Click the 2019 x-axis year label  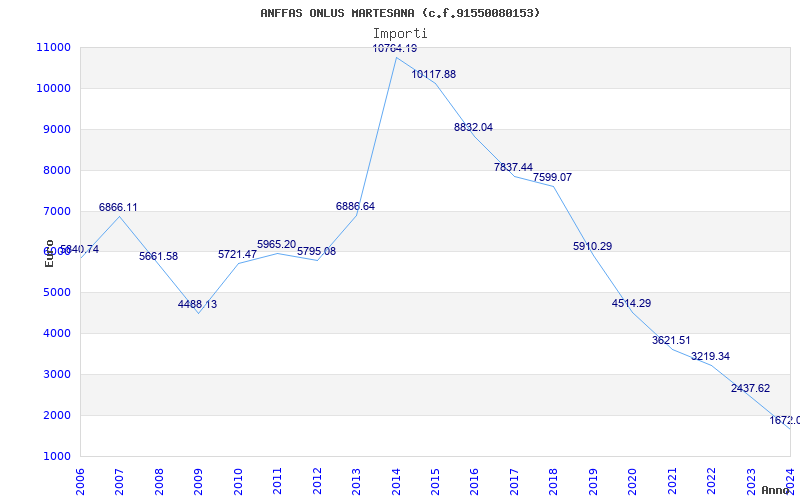pos(593,481)
